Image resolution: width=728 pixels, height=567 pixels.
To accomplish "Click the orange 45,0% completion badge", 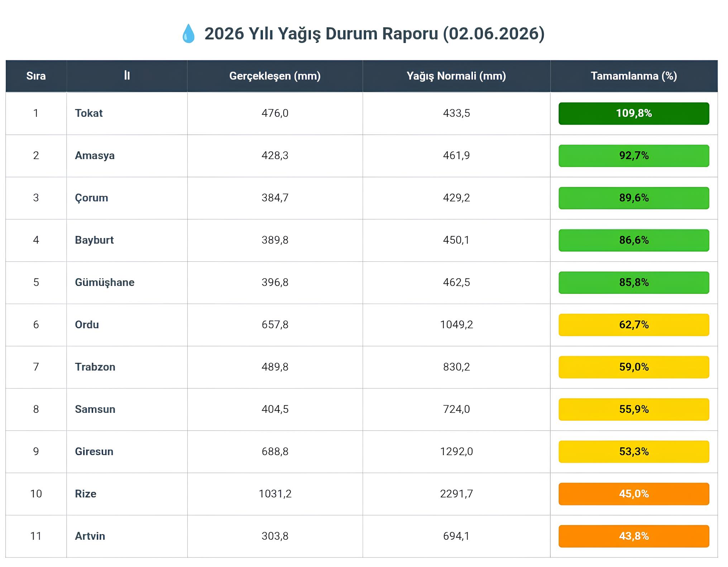I will [634, 494].
